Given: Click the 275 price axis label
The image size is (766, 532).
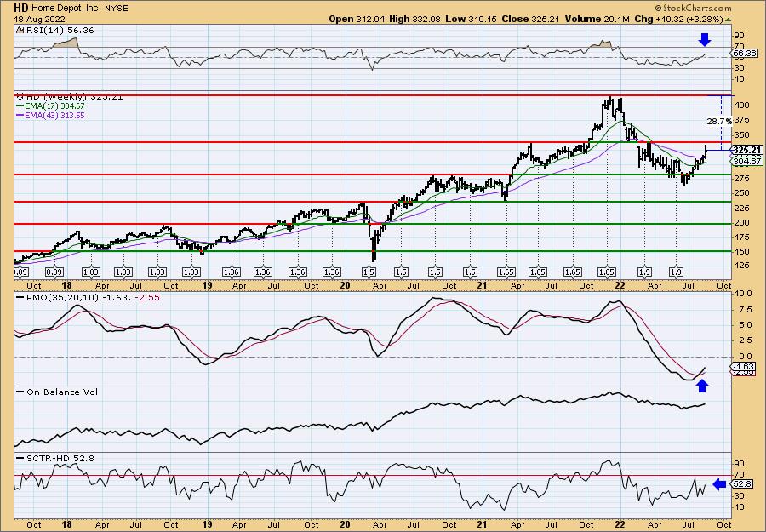Looking at the screenshot, I should click(x=741, y=179).
